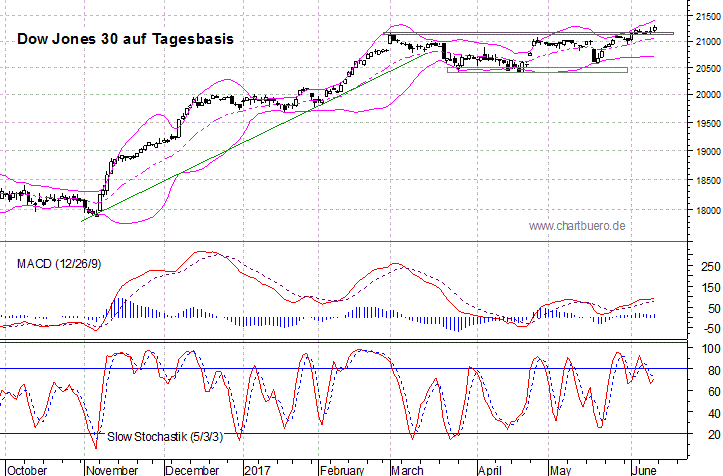
Task: Click the April label on time axis
Action: click(x=490, y=470)
